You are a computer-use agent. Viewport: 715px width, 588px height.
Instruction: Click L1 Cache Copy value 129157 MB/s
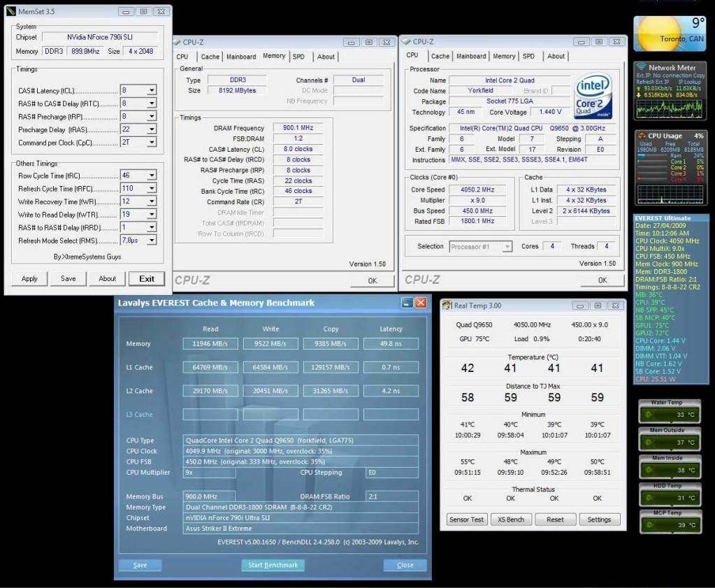[331, 367]
